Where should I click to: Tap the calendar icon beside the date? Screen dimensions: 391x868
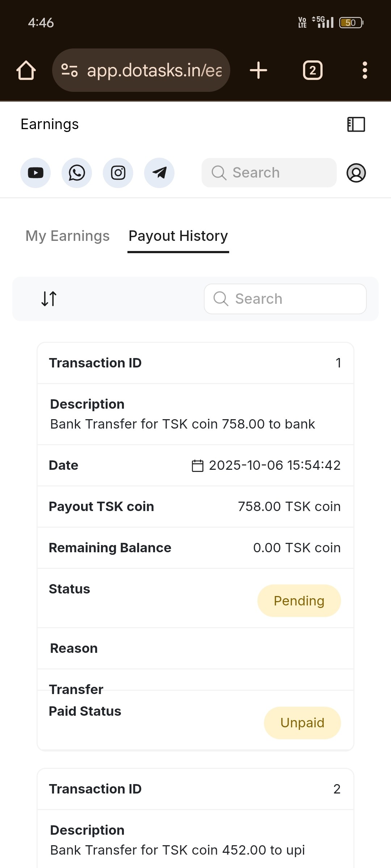(197, 465)
